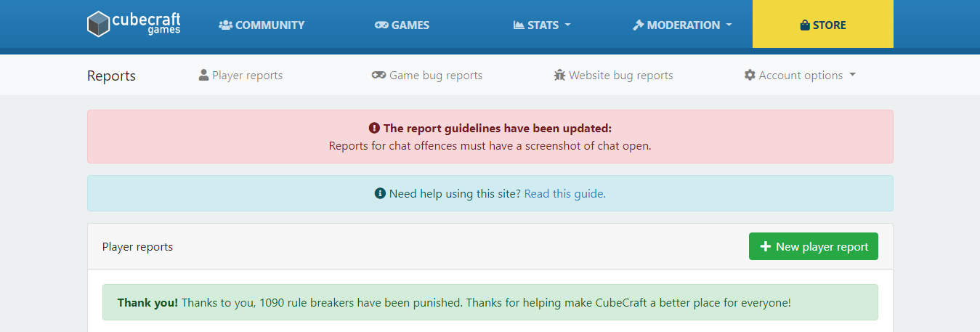
Task: Click the Moderation gavel icon
Action: (x=639, y=25)
